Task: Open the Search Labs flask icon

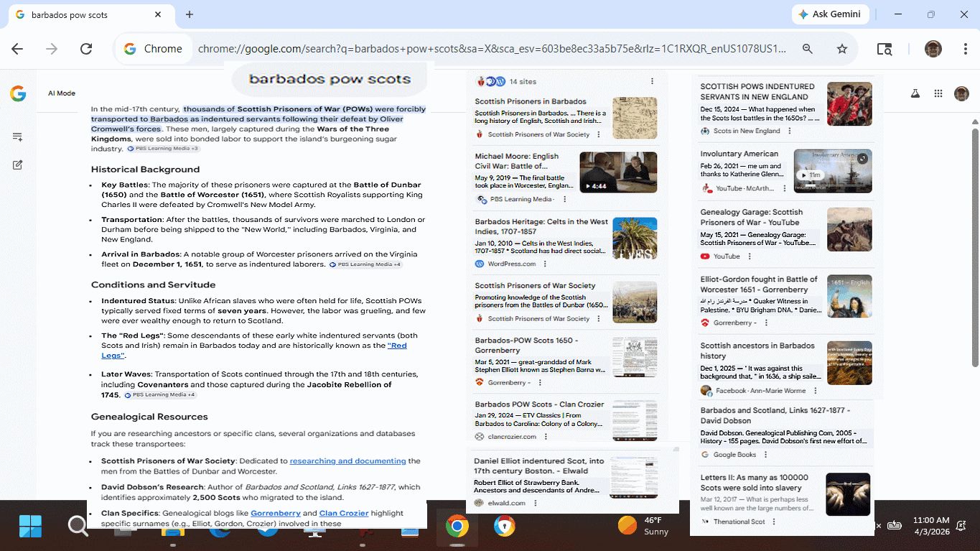Action: 915,93
